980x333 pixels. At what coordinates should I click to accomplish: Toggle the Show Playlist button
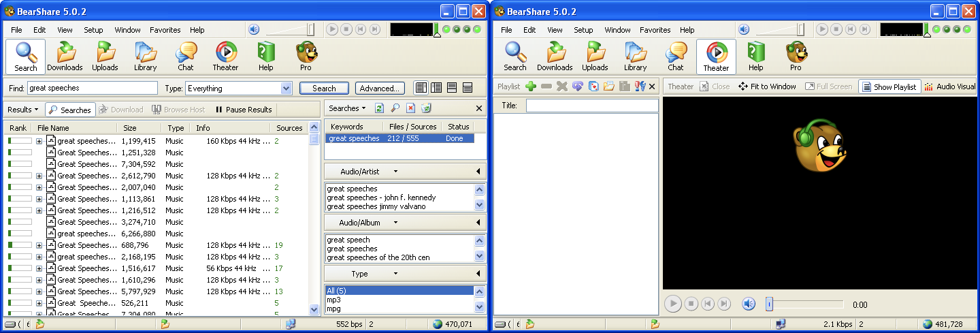tap(889, 86)
